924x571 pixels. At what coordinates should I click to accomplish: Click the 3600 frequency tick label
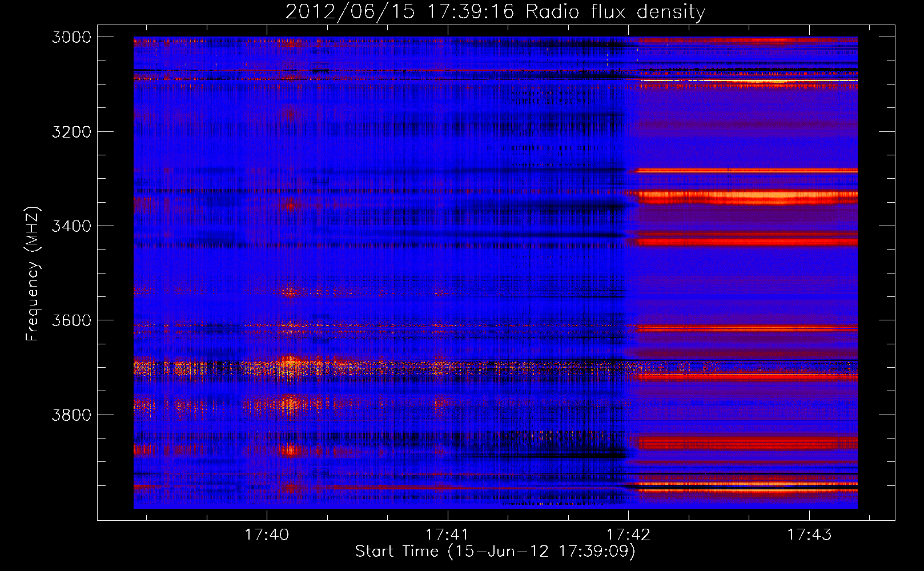[71, 320]
